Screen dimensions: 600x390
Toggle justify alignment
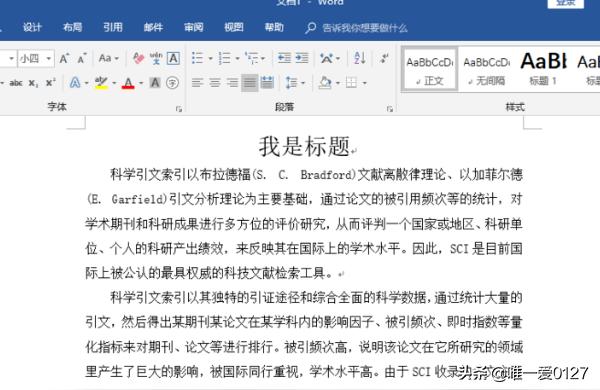pos(249,83)
